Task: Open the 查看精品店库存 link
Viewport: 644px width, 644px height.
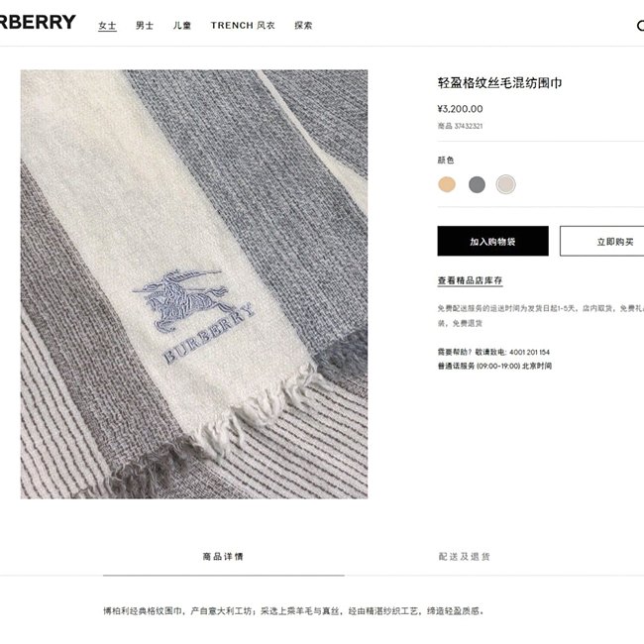Action: [470, 280]
